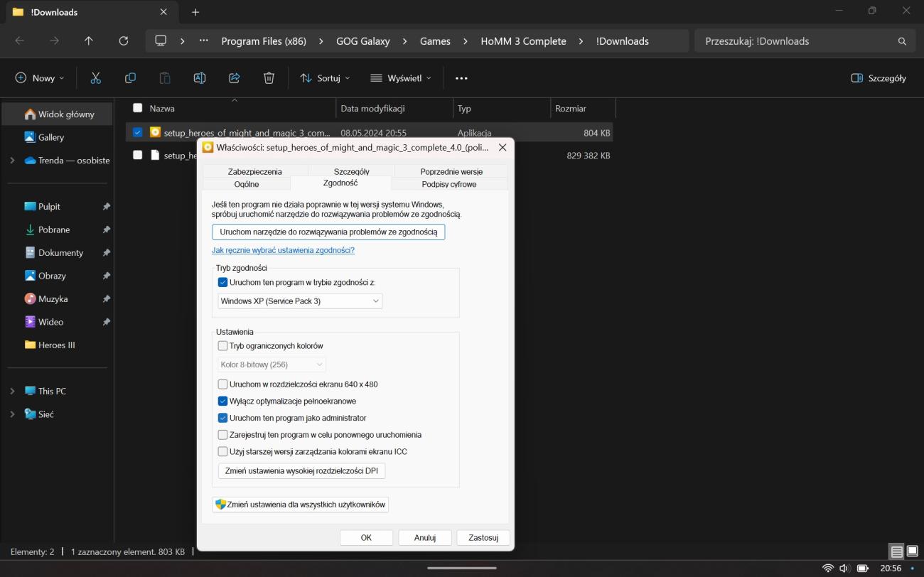Click the Cut scissors icon in toolbar
Screen dimensions: 924x577
[95, 78]
